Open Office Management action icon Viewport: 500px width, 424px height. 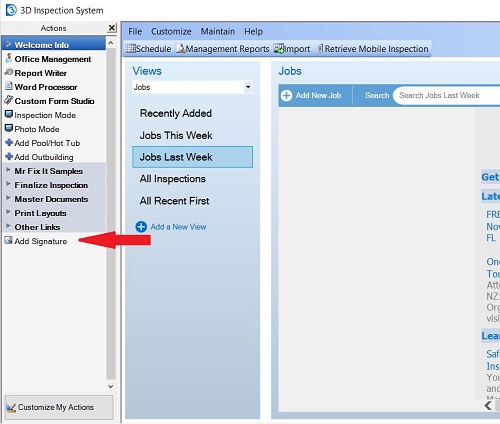tap(9, 58)
